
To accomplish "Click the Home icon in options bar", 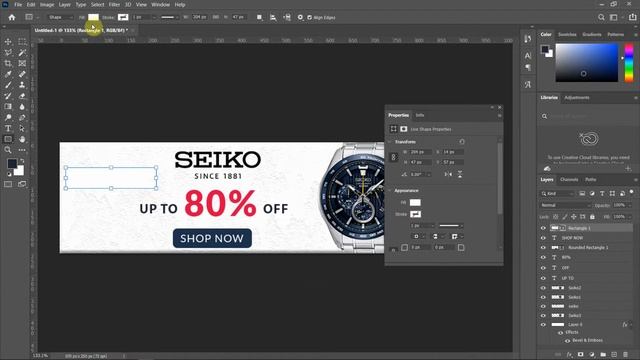I will pyautogui.click(x=12, y=17).
